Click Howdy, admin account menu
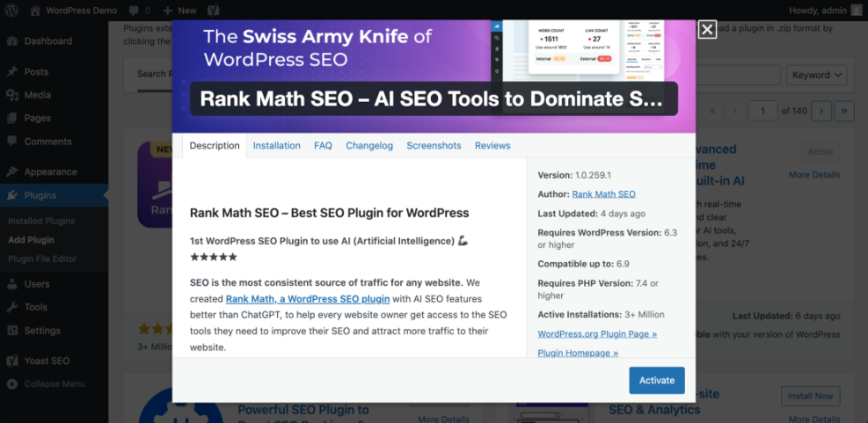 (x=826, y=11)
